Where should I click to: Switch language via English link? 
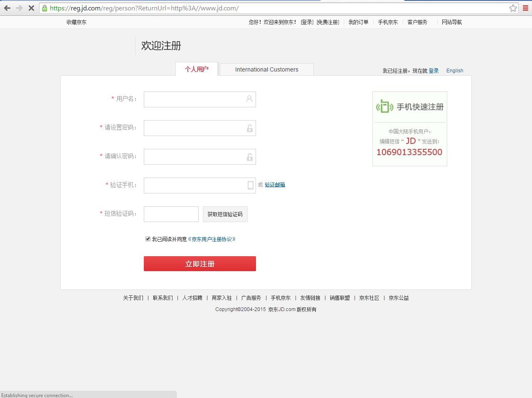[455, 71]
